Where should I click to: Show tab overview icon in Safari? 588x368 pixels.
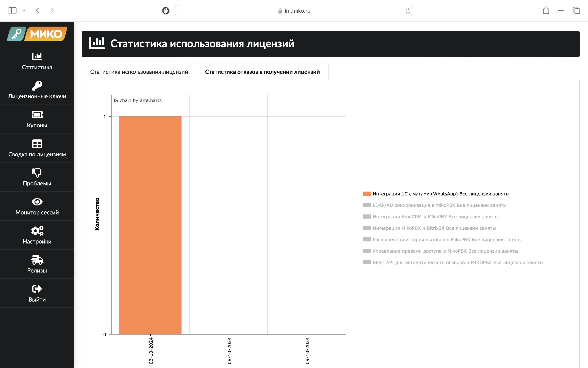click(576, 10)
